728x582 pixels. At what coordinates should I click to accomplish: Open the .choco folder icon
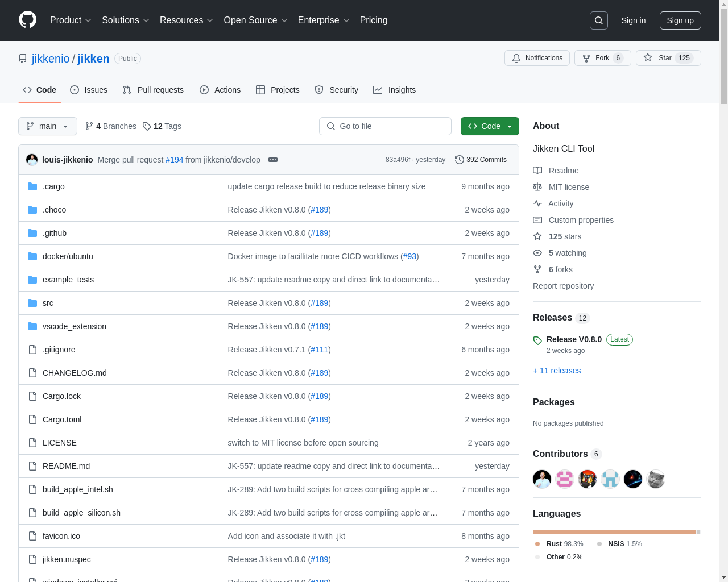click(x=32, y=210)
